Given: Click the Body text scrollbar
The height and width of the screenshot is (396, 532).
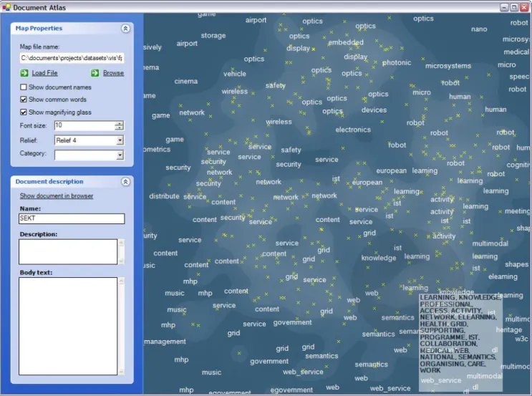Looking at the screenshot, I should click(x=121, y=326).
